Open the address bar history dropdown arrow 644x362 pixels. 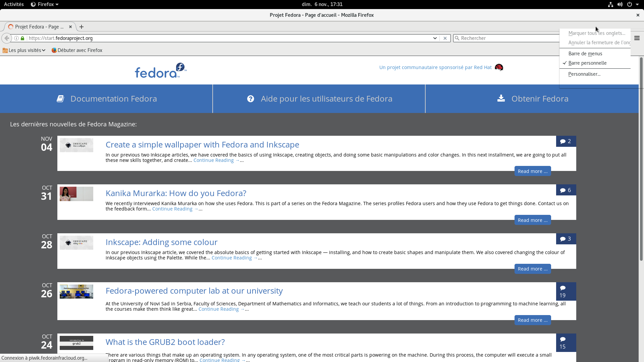point(435,38)
